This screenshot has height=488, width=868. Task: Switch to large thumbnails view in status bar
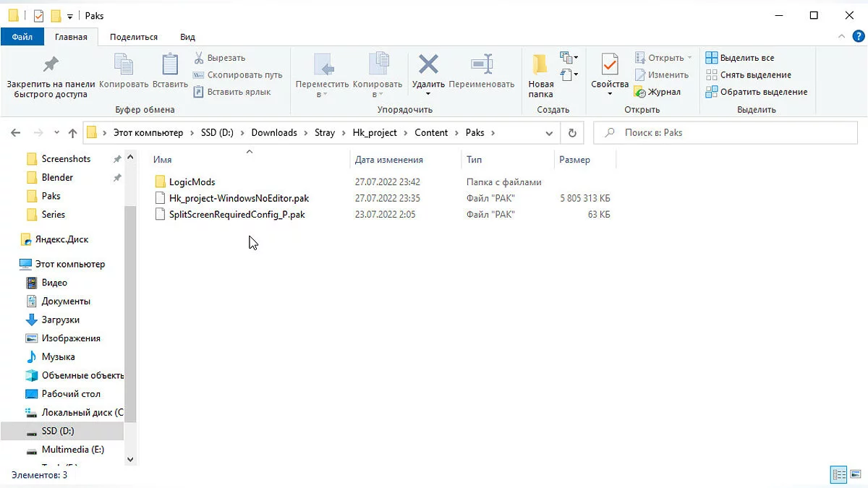click(856, 475)
